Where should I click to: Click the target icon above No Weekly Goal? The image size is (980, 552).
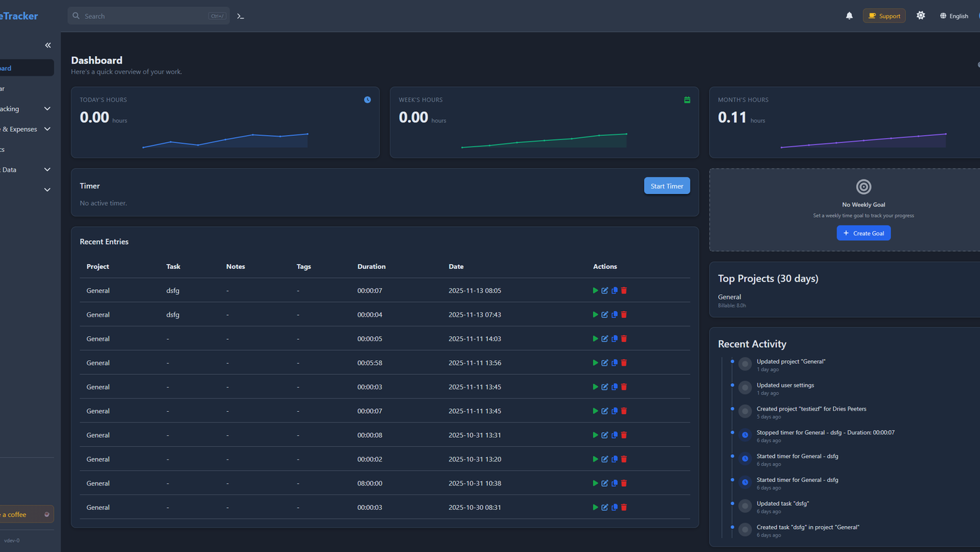[x=864, y=186]
